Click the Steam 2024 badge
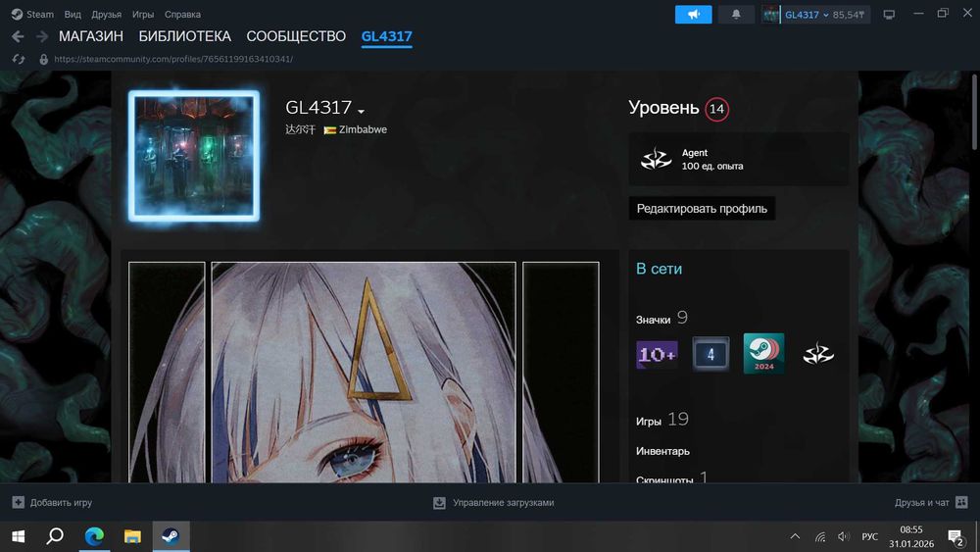The height and width of the screenshot is (552, 980). point(763,353)
